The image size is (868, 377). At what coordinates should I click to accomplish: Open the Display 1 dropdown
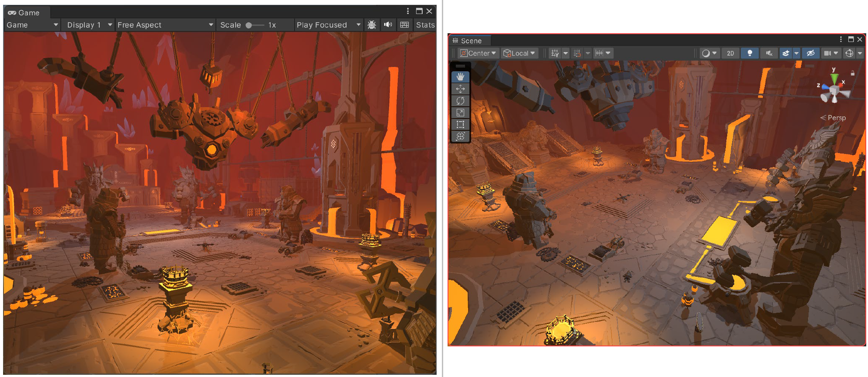pos(89,25)
